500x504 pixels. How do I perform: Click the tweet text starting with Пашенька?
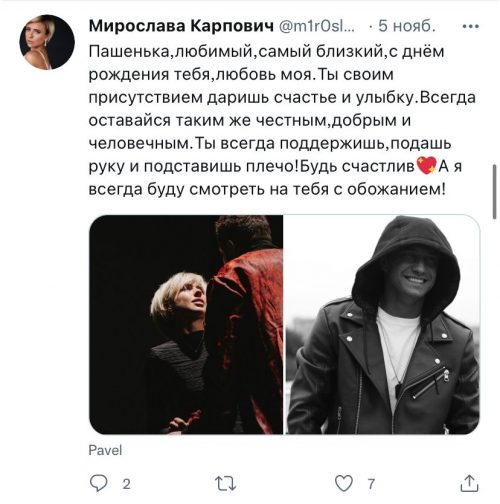pos(282,120)
